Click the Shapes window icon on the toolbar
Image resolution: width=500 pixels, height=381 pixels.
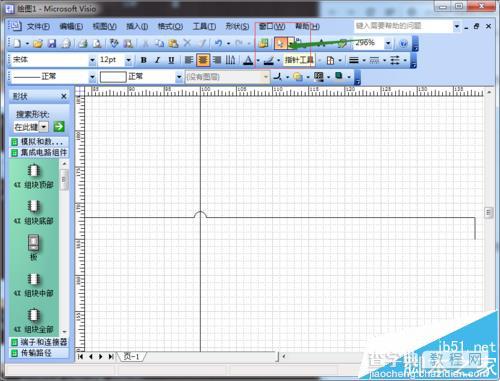(x=264, y=43)
